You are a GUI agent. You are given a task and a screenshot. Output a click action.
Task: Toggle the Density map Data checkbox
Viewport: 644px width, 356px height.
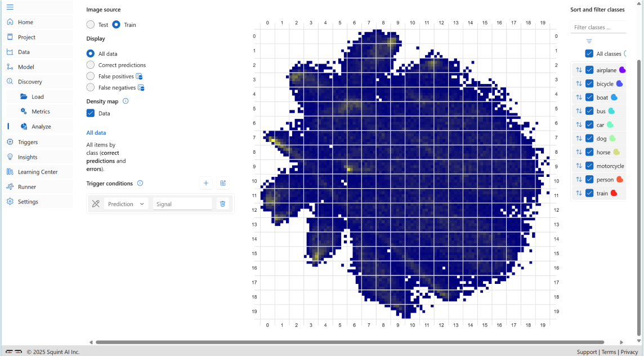tap(91, 113)
